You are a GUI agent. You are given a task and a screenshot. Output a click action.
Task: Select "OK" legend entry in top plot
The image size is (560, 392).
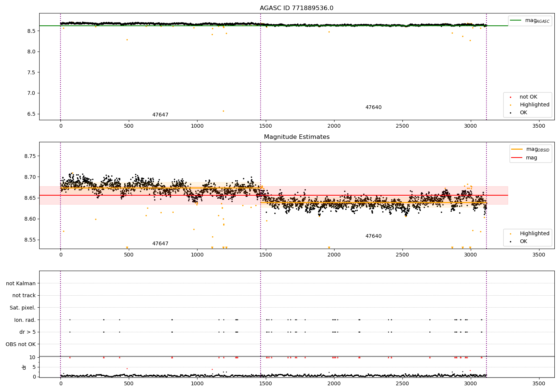(523, 113)
